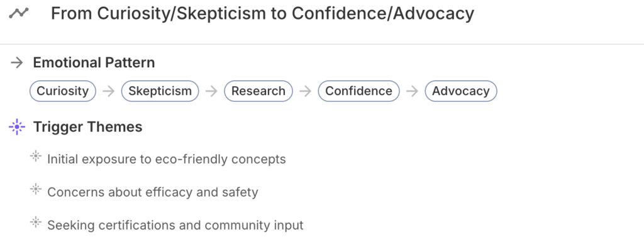
Task: Select the Advocacy pill
Action: (461, 91)
